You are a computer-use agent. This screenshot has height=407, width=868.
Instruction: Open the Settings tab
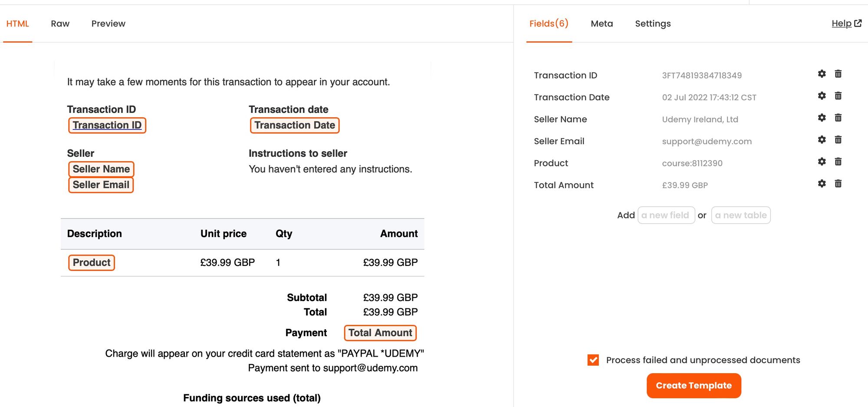(653, 23)
